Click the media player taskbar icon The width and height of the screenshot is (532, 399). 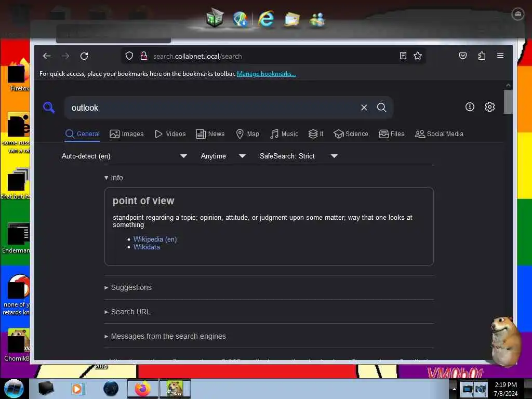click(x=77, y=389)
